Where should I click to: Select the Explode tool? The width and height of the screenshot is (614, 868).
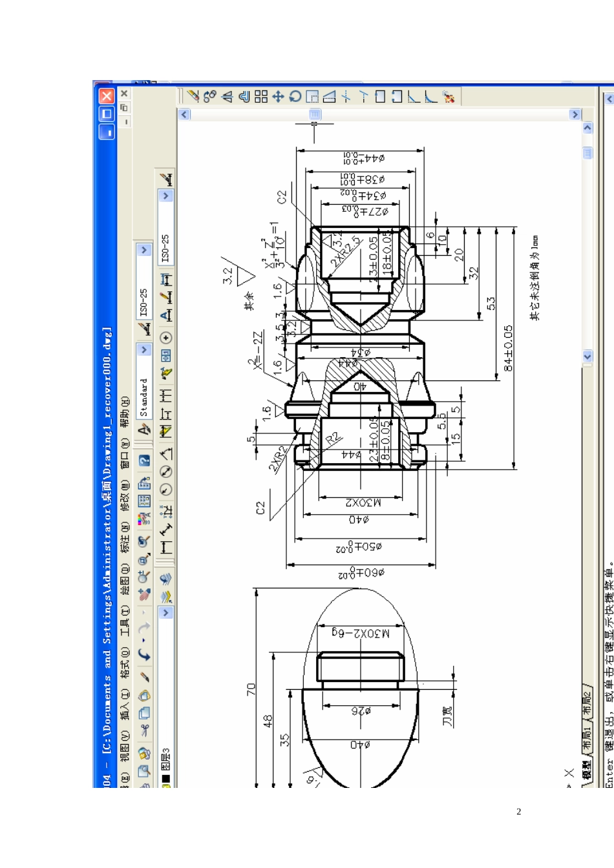449,96
